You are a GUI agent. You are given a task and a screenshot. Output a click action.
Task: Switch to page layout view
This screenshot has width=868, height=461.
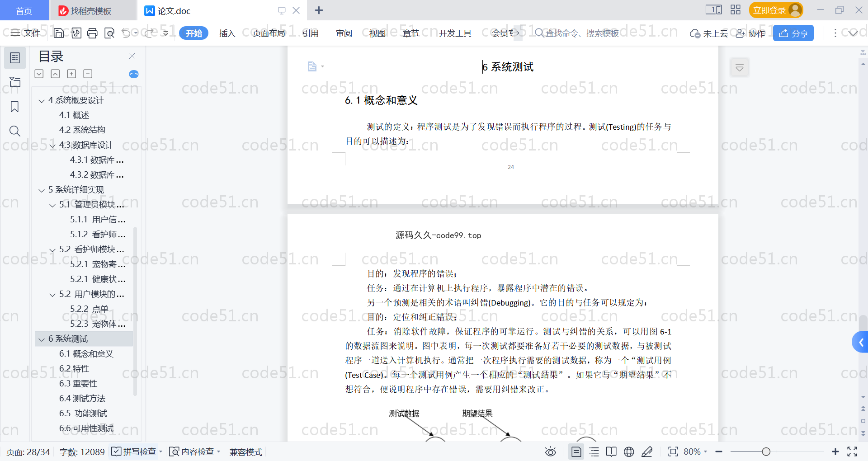click(x=576, y=452)
